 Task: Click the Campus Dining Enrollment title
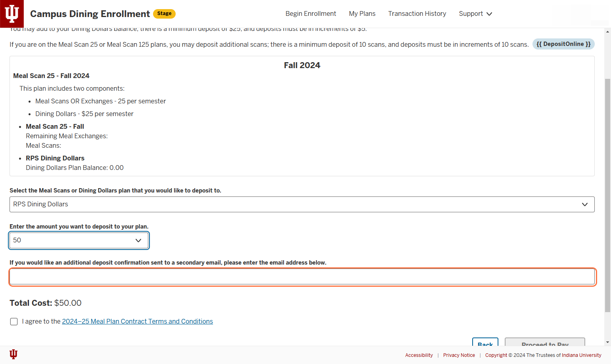click(90, 14)
